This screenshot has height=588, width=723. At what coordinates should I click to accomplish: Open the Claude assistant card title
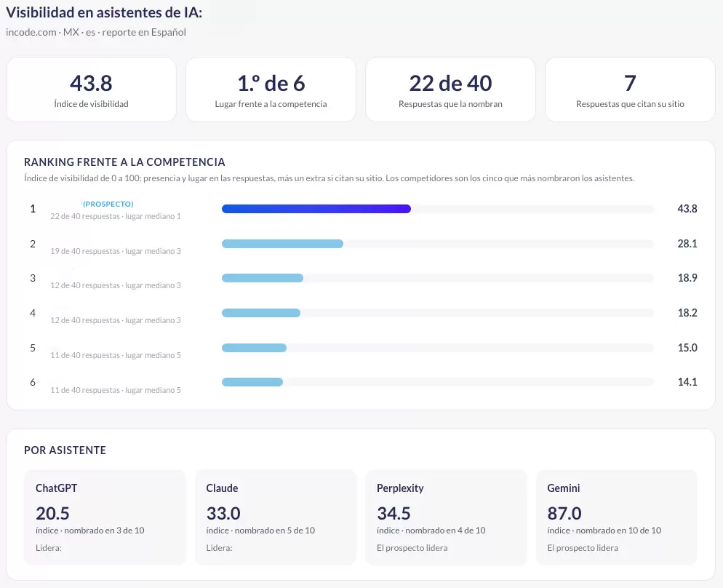222,488
